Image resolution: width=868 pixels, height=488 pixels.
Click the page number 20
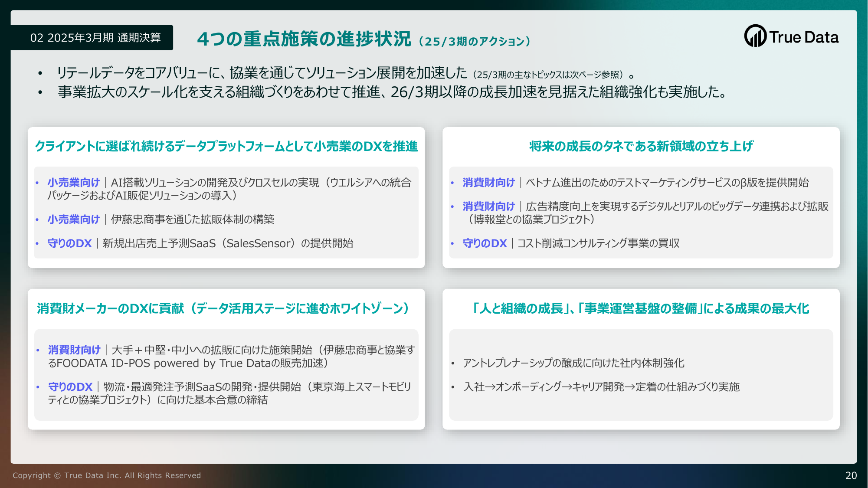[851, 475]
